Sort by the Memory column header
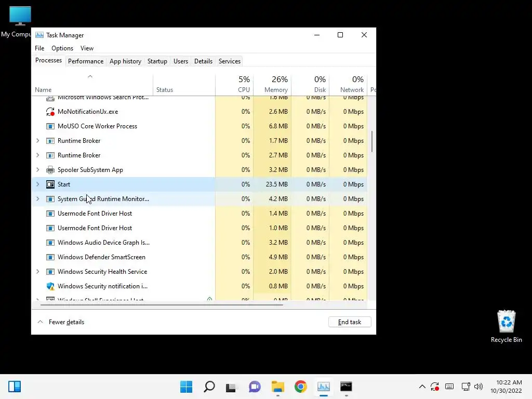The width and height of the screenshot is (532, 399). coord(272,85)
